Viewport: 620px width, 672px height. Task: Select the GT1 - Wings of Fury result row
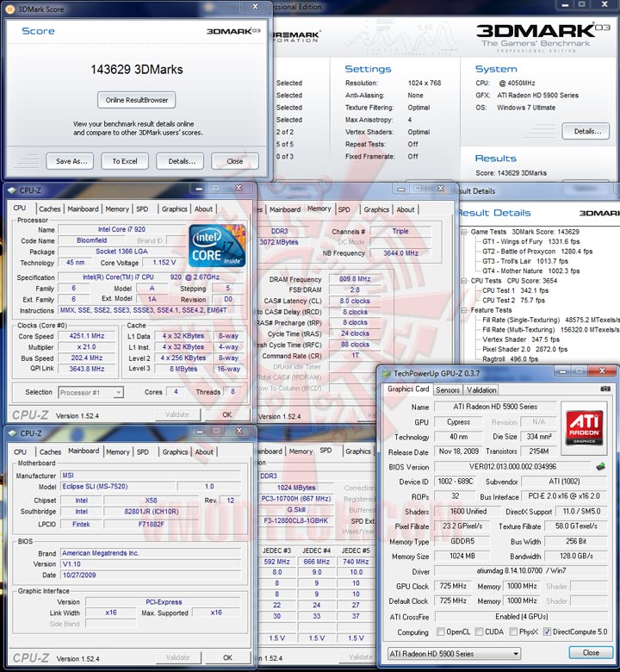(x=531, y=242)
